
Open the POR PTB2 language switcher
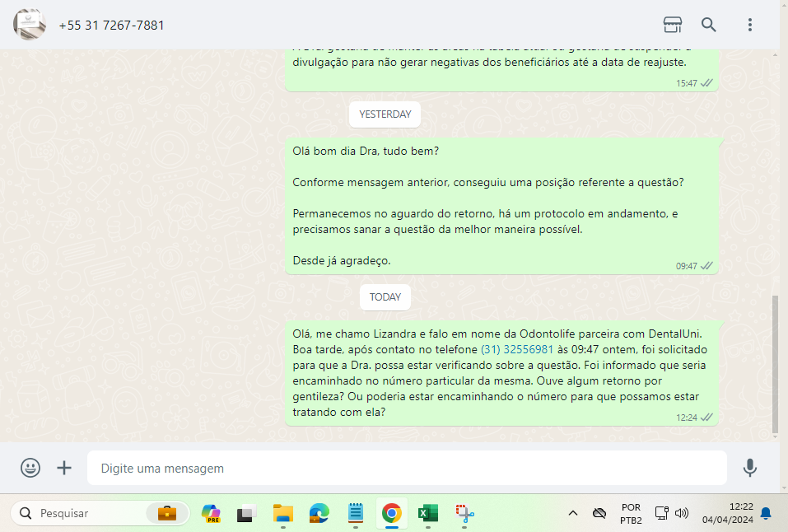[x=631, y=513]
